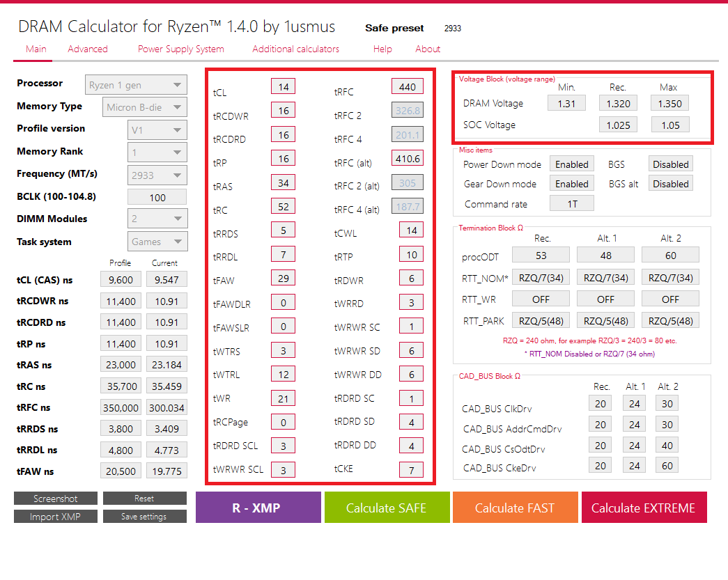Open the Power Supply System tab

[180, 49]
